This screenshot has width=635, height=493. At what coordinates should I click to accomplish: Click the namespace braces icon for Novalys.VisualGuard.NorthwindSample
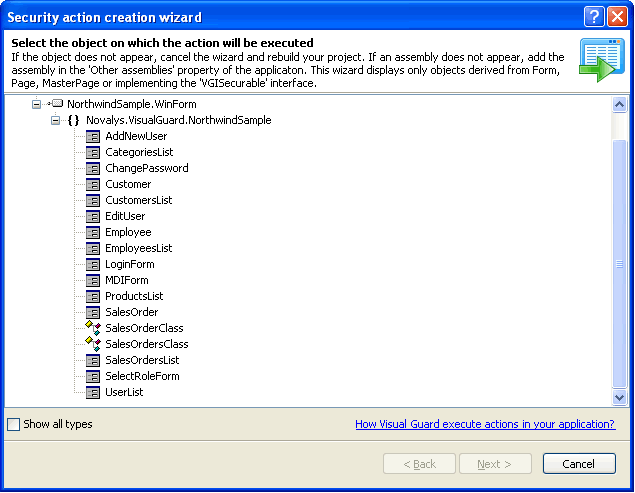coord(73,120)
